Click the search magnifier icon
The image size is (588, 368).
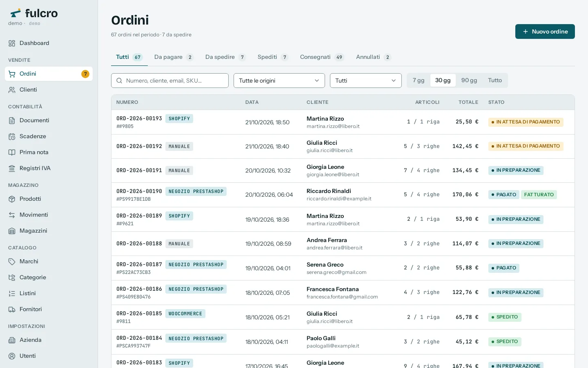(119, 81)
